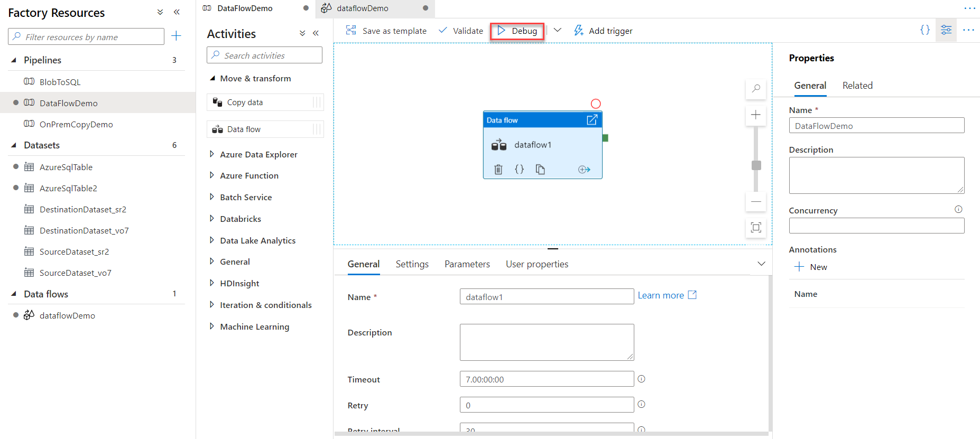
Task: Click the canvas search magnifier icon
Action: point(756,89)
